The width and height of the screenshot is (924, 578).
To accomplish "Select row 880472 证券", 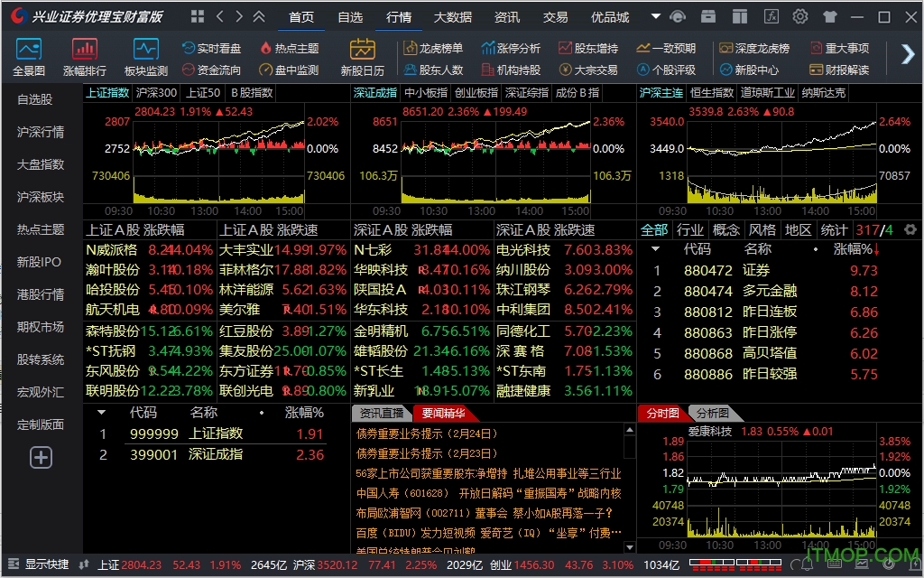I will pos(766,271).
